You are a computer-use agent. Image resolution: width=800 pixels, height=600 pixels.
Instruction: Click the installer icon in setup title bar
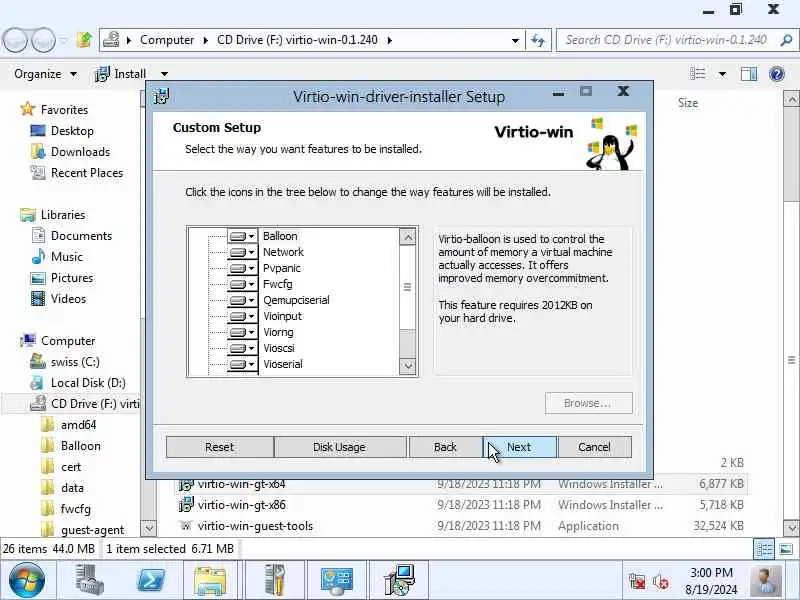click(x=162, y=96)
